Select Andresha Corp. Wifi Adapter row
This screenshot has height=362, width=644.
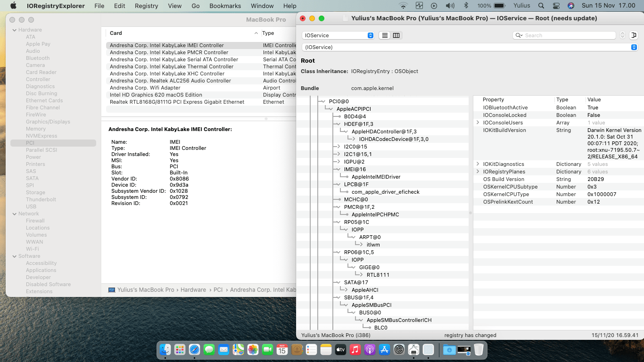201,88
